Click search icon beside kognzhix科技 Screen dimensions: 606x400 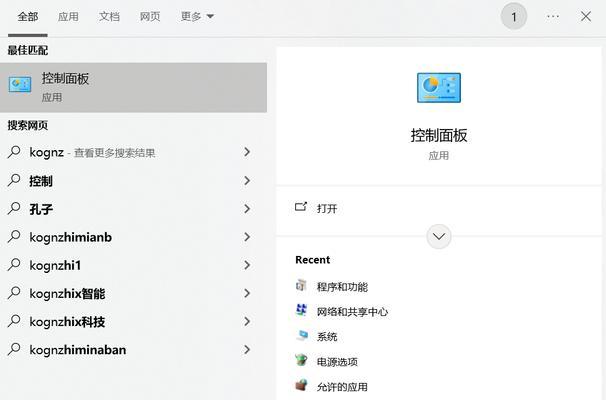tap(14, 321)
